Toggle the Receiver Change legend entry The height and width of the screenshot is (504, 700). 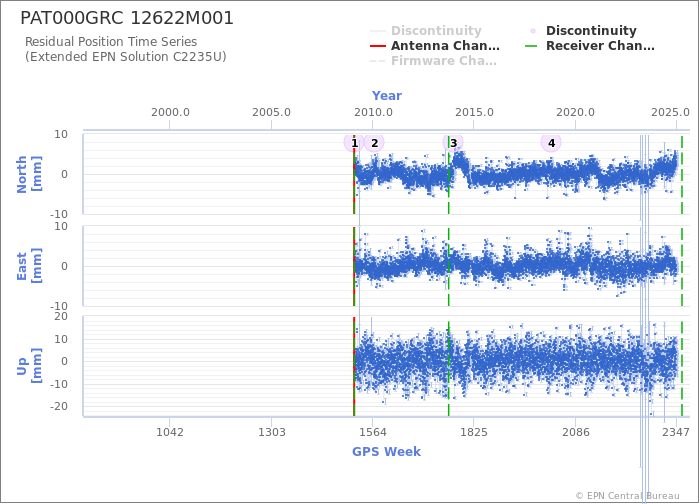click(590, 46)
